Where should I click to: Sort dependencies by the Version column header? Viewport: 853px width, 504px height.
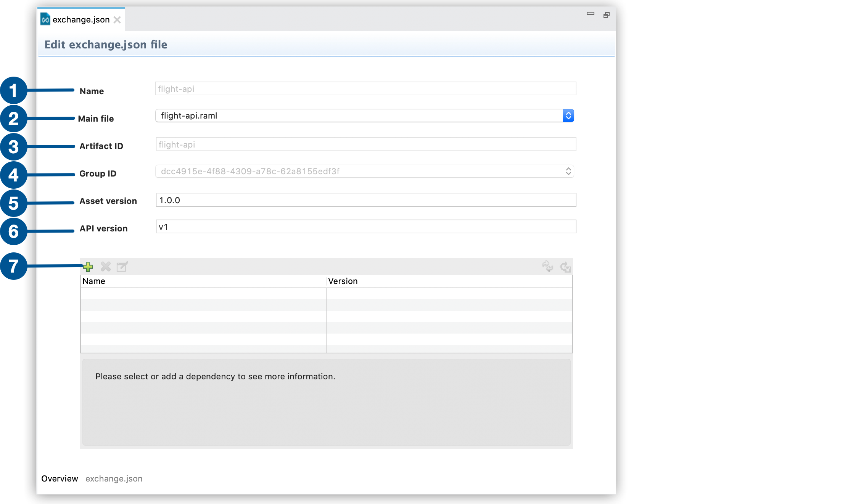pos(343,281)
